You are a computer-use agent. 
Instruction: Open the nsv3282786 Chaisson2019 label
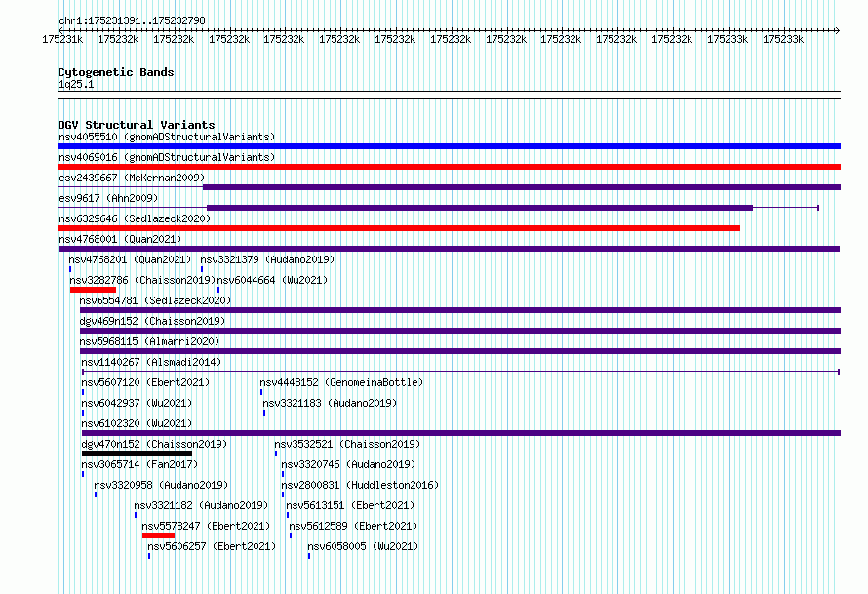point(142,280)
